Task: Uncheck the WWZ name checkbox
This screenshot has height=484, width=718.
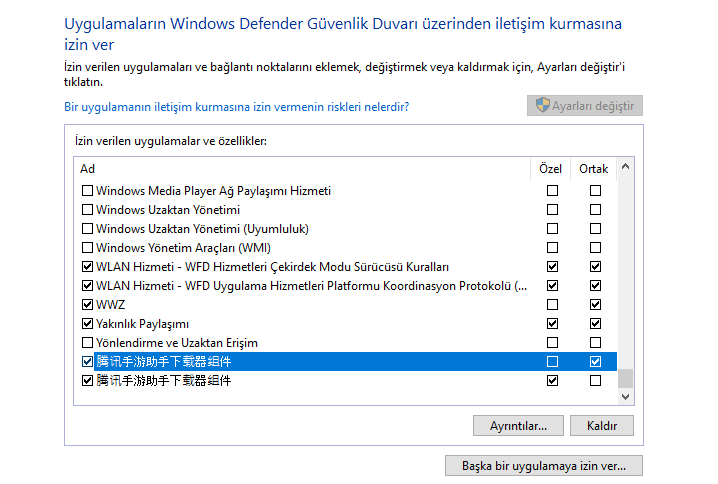Action: (87, 305)
